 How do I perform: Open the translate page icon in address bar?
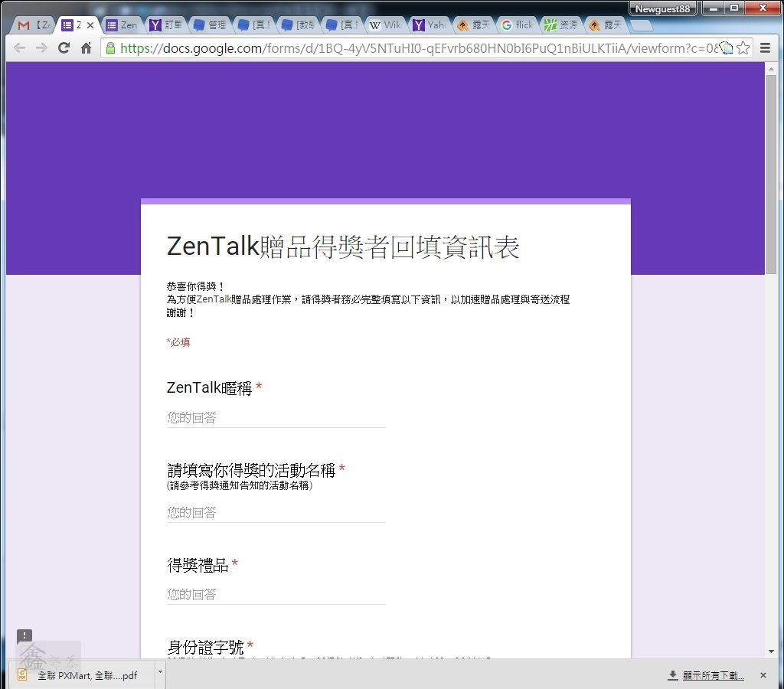pos(726,48)
